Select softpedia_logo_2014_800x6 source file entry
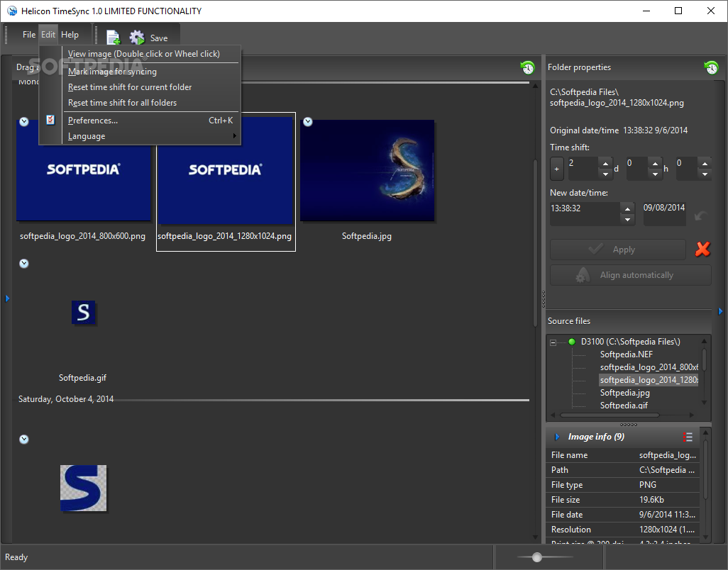This screenshot has width=728, height=570. click(649, 367)
